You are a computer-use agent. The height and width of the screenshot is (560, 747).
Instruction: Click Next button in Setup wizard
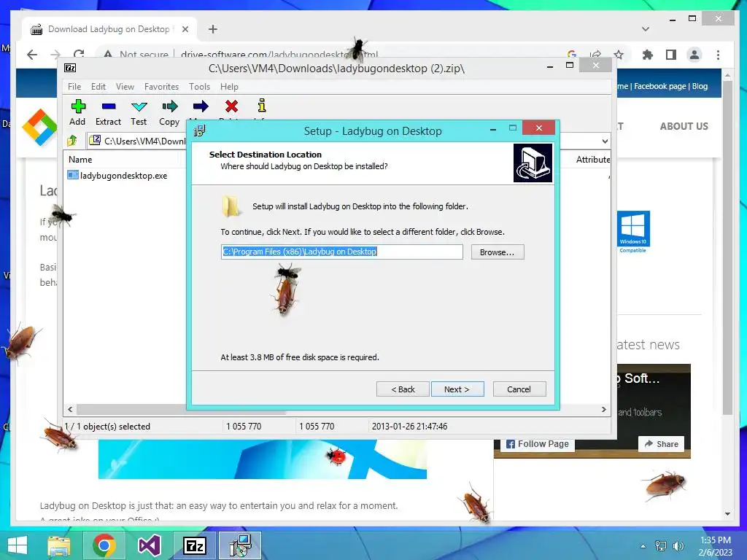[457, 389]
